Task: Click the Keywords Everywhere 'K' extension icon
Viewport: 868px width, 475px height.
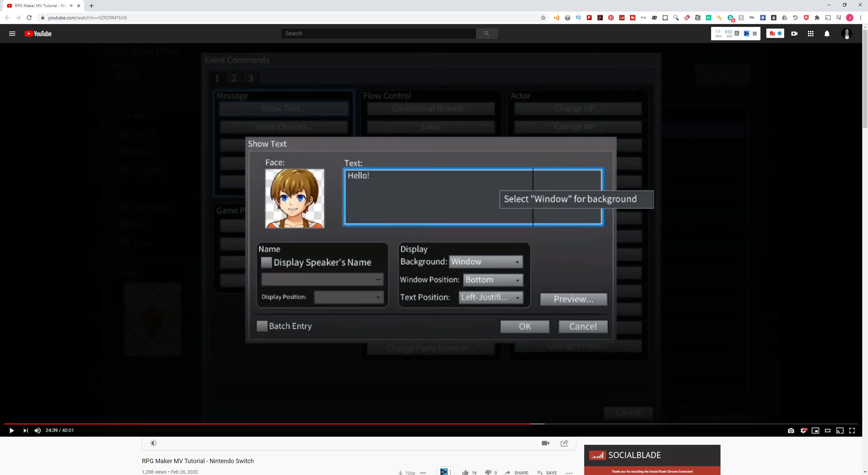Action: click(x=709, y=18)
